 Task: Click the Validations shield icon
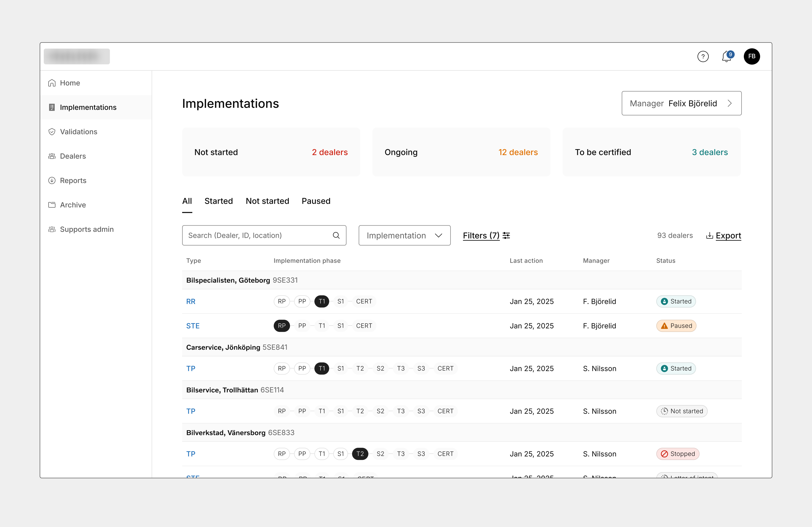click(52, 132)
